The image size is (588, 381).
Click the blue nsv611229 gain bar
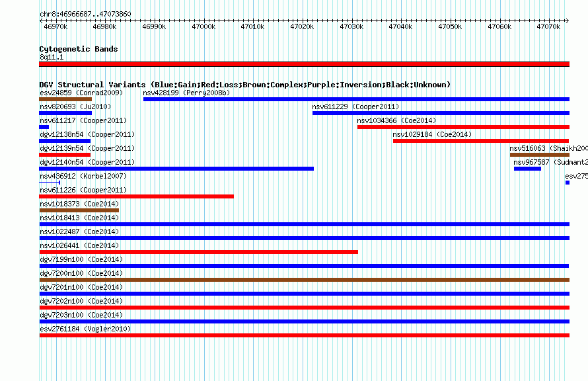point(441,113)
